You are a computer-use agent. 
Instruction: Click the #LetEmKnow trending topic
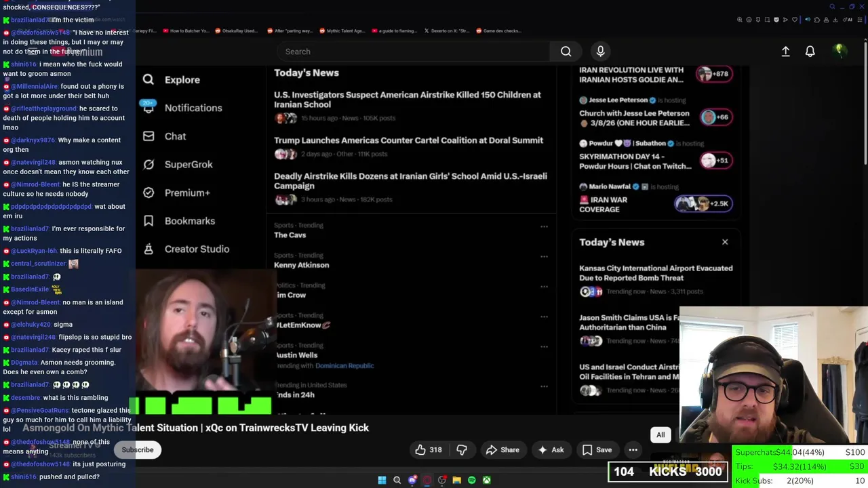[302, 325]
